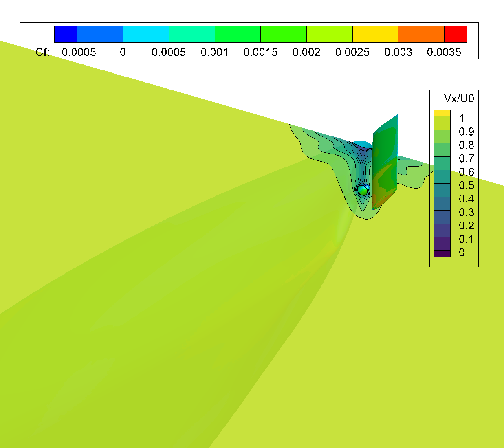Select the '0.1' velocity legend label

467,239
